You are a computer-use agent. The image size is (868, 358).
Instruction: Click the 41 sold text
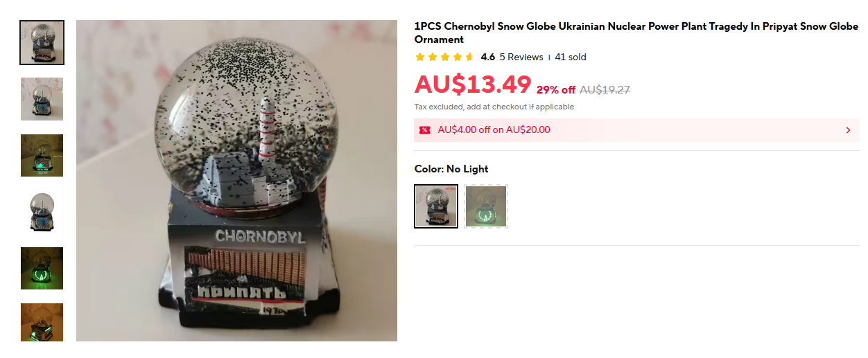click(571, 57)
